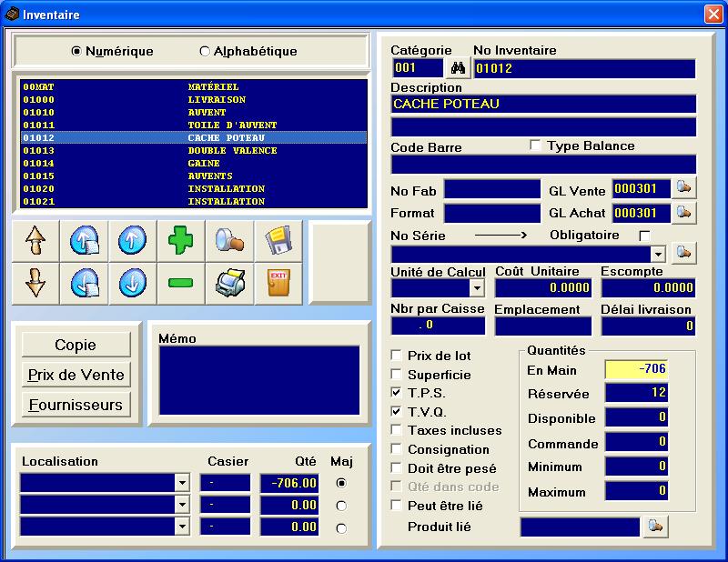Image resolution: width=728 pixels, height=562 pixels.
Task: Uncheck the T.P.S. tax checkbox
Action: (x=396, y=393)
